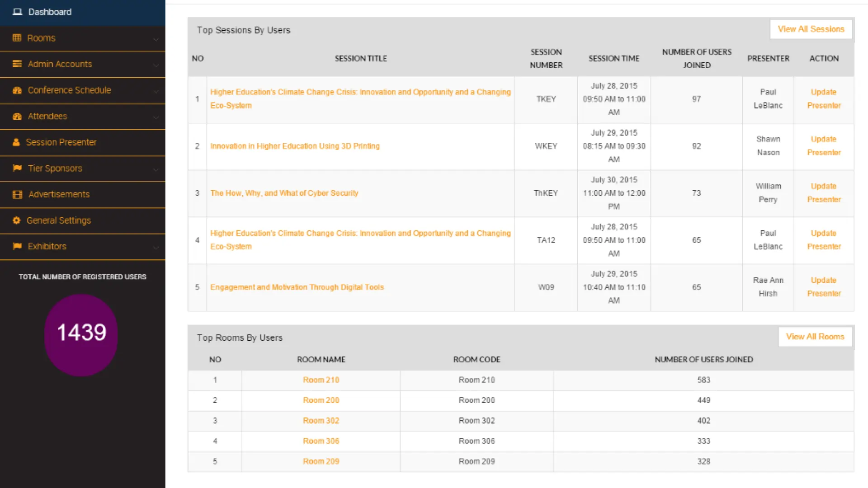Click the View All Sessions button
The height and width of the screenshot is (488, 868).
click(811, 29)
